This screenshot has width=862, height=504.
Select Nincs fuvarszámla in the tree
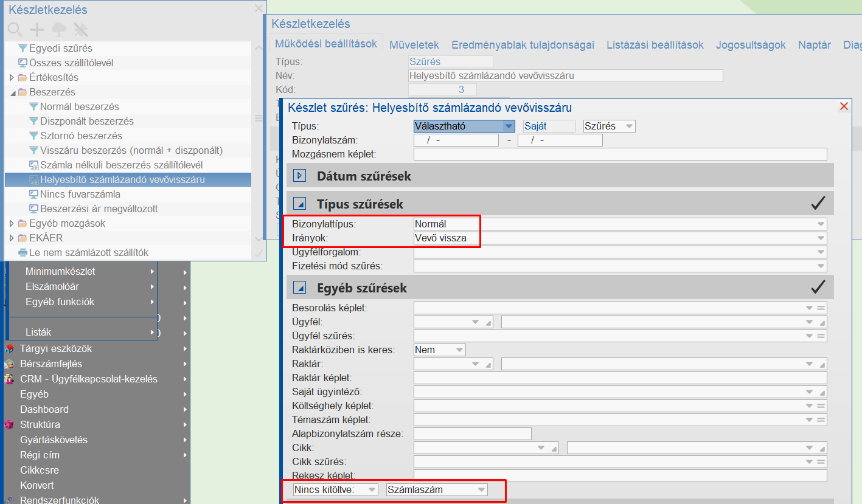(80, 194)
